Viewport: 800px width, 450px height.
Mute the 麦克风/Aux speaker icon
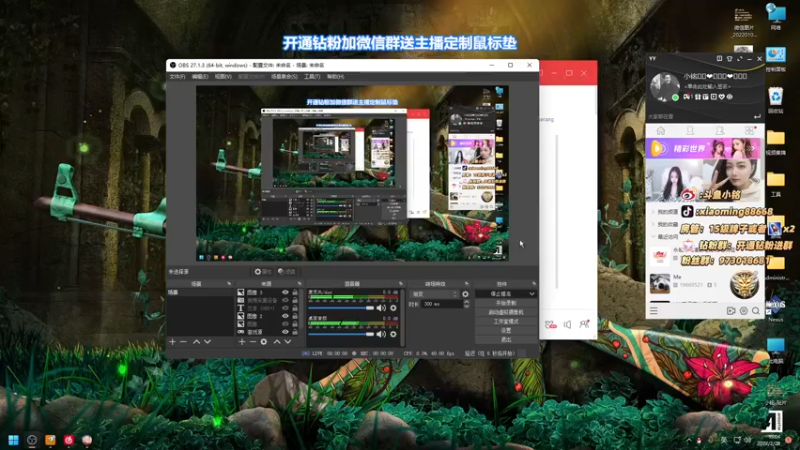(381, 308)
